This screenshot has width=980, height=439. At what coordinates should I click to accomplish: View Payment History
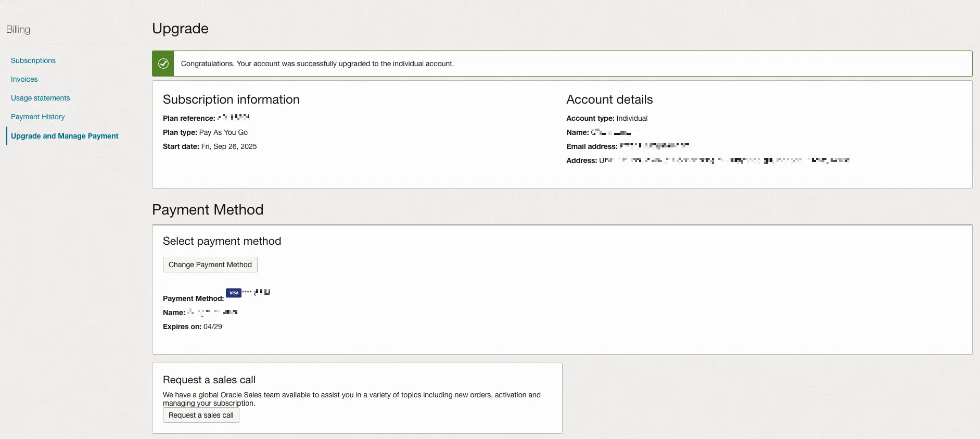click(x=38, y=117)
